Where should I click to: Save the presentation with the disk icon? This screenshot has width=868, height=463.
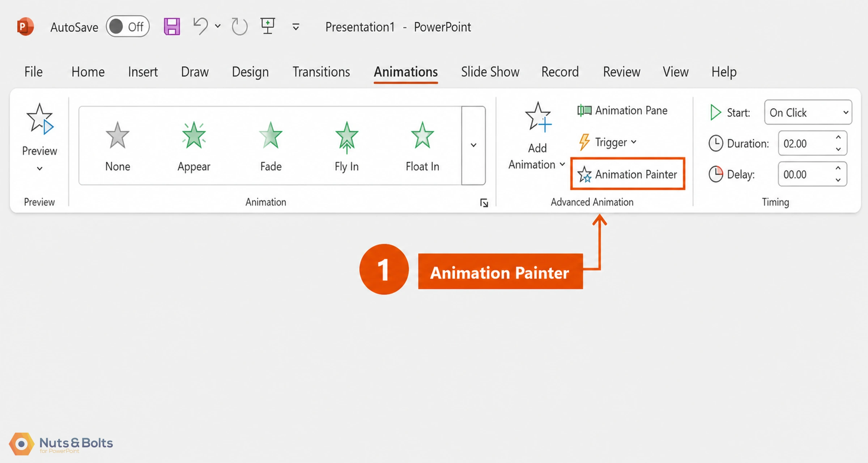(x=172, y=26)
